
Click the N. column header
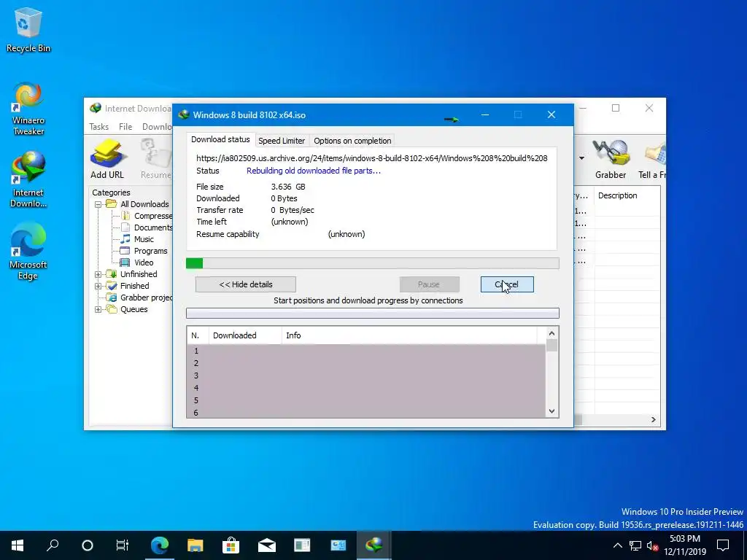[198, 335]
